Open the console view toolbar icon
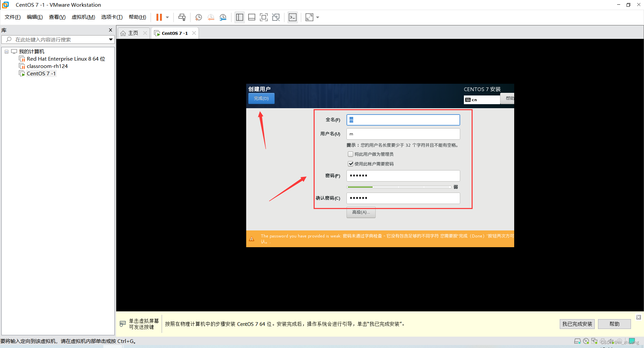644x348 pixels. coord(292,17)
